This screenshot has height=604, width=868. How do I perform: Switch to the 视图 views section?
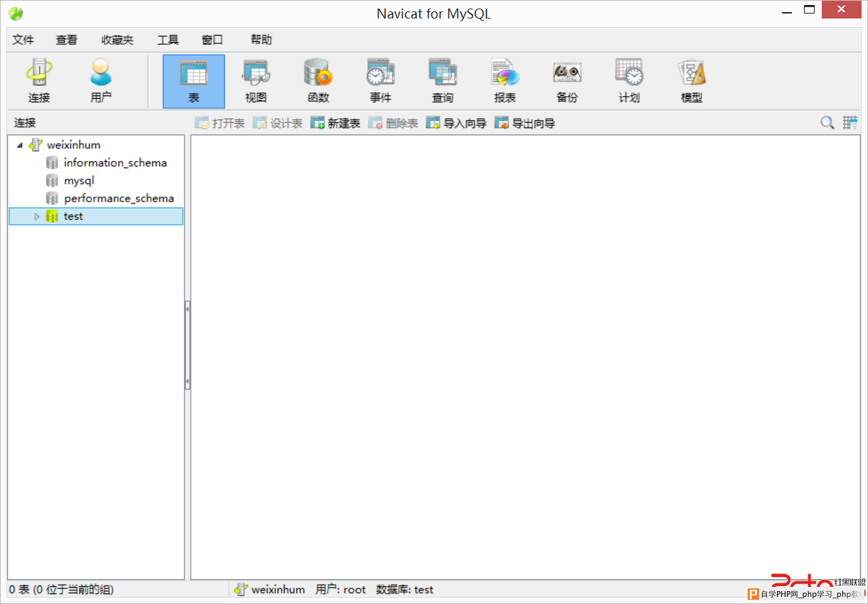[x=256, y=81]
